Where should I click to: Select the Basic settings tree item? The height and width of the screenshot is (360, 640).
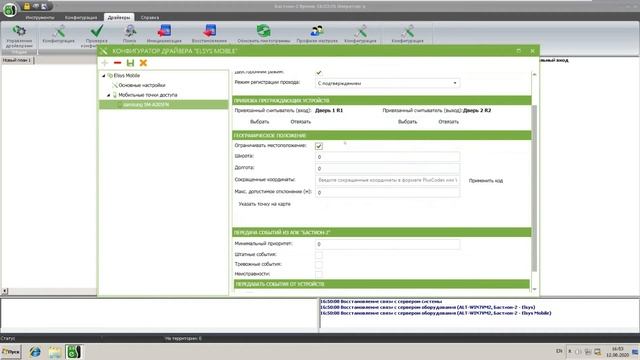pos(142,85)
